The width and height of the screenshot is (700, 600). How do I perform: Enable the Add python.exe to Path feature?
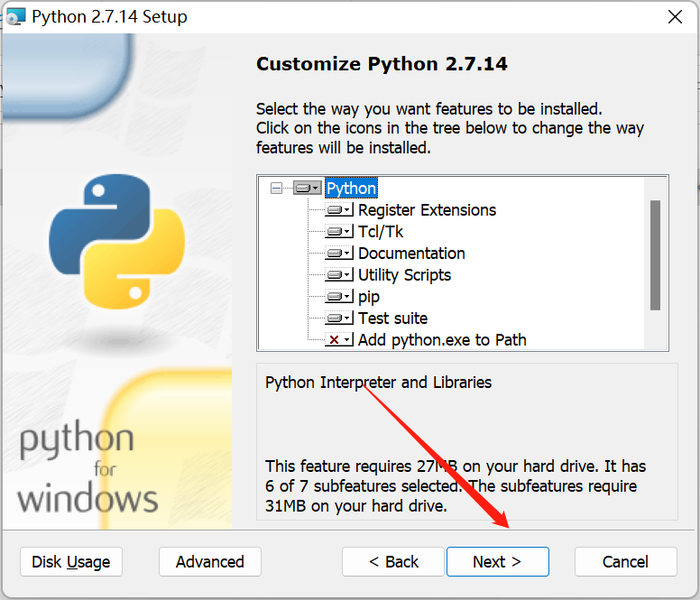click(x=339, y=340)
